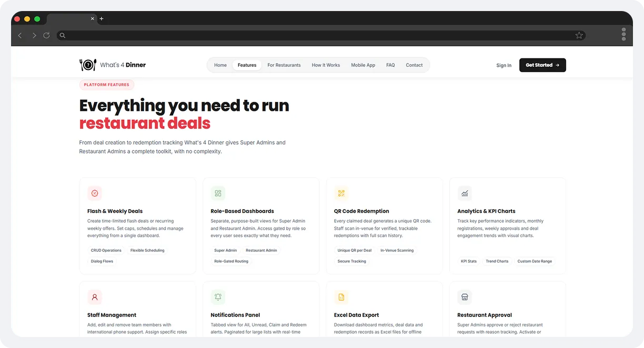
Task: Click the Staff Management person icon
Action: [95, 297]
